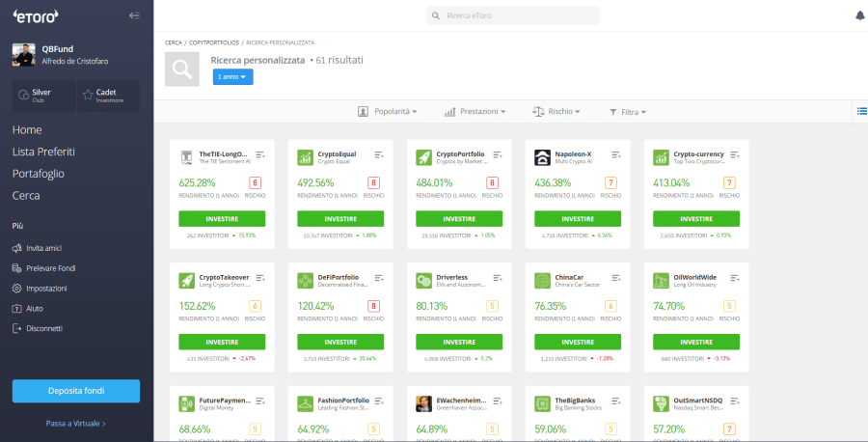Go to Lista Preferiti in sidebar

43,152
